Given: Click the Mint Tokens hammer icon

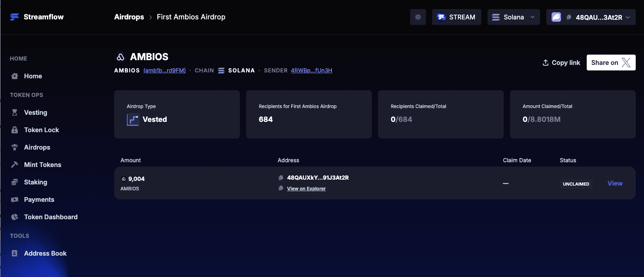Looking at the screenshot, I should [x=15, y=165].
